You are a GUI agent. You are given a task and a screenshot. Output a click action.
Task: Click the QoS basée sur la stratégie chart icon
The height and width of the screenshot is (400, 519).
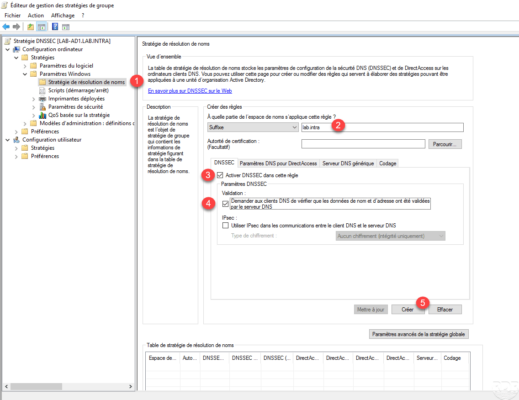point(42,115)
